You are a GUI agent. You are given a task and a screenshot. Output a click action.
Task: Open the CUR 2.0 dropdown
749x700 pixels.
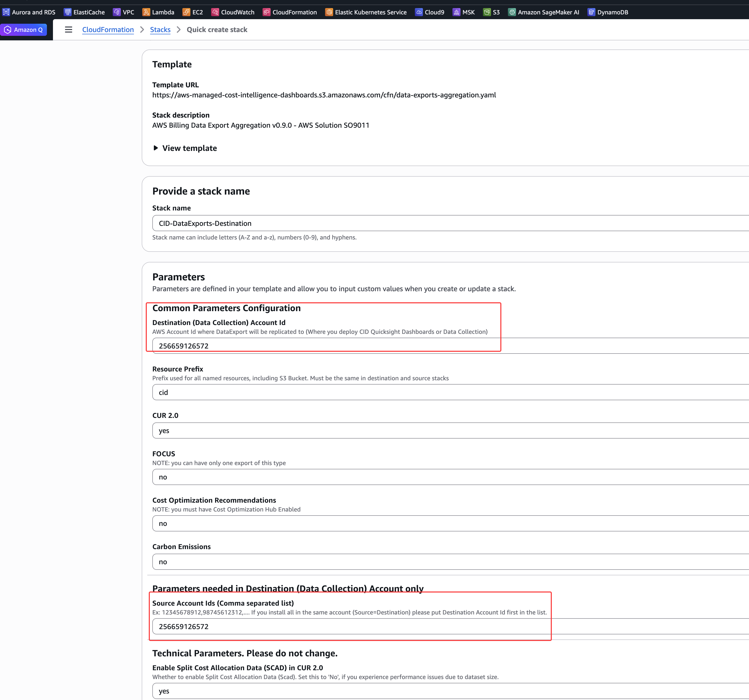point(448,430)
